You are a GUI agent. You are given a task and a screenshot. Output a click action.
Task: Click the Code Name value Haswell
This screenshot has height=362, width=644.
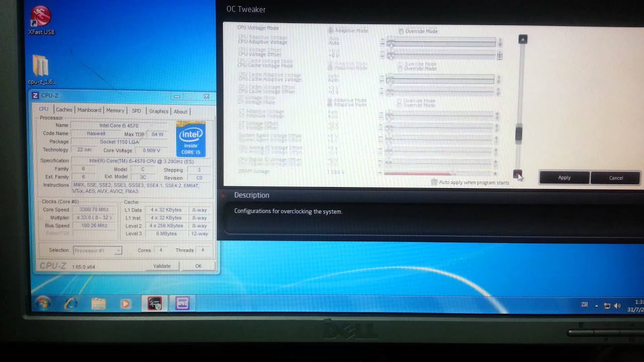[96, 134]
